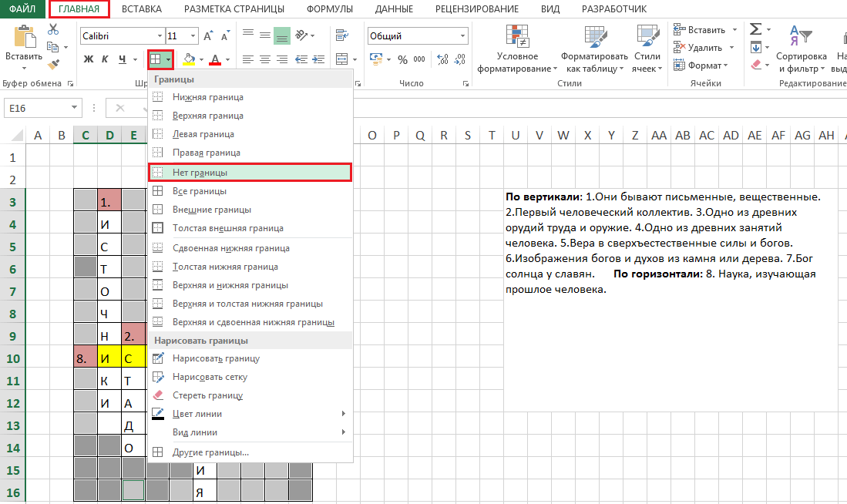This screenshot has width=847, height=504.
Task: Toggle Bold (Ж) formatting
Action: [88, 59]
